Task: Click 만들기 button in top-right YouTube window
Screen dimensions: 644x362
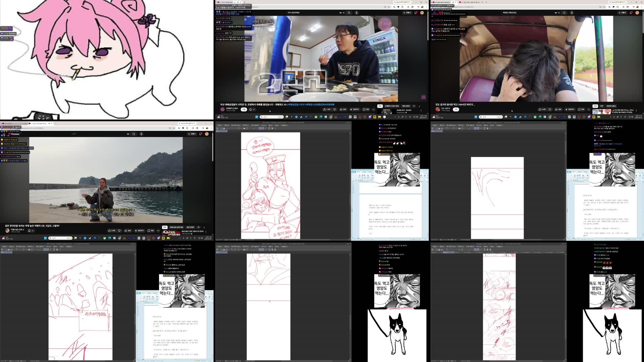Action: coord(622,13)
